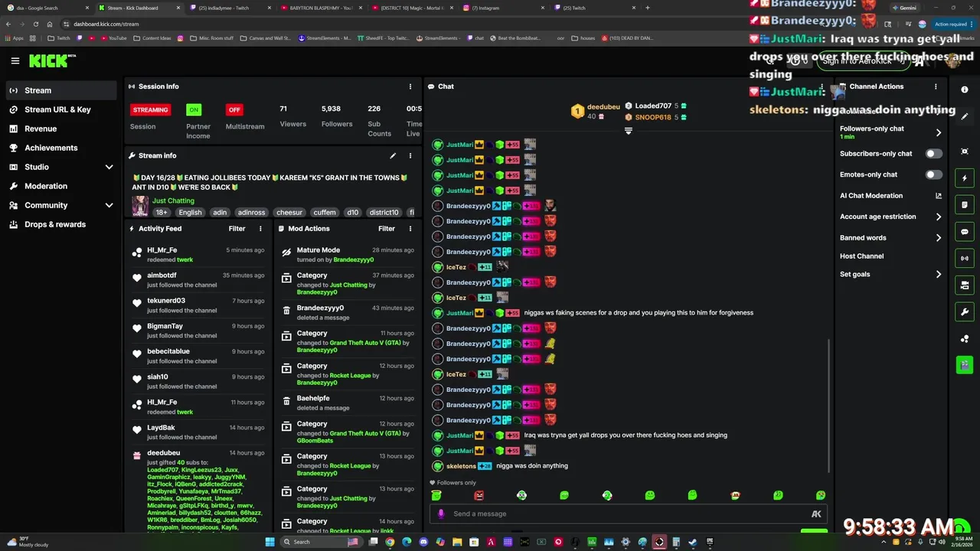Click the STREAMING status badge

click(x=150, y=109)
